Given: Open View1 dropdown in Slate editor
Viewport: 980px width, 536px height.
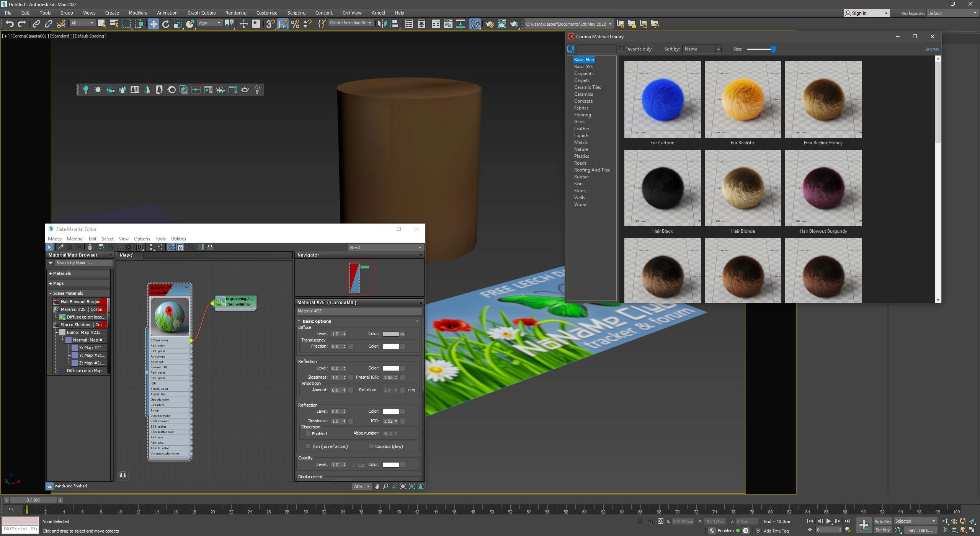Looking at the screenshot, I should click(385, 248).
